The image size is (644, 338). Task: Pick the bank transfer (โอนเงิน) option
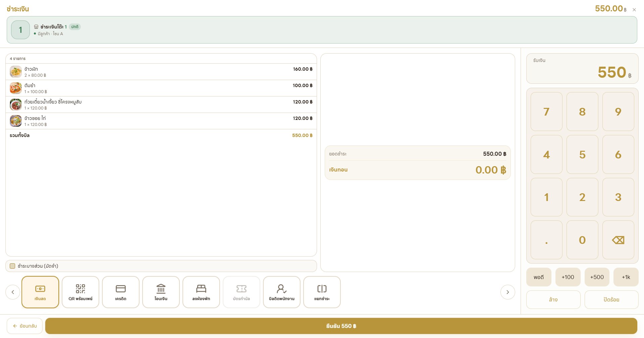(x=161, y=292)
